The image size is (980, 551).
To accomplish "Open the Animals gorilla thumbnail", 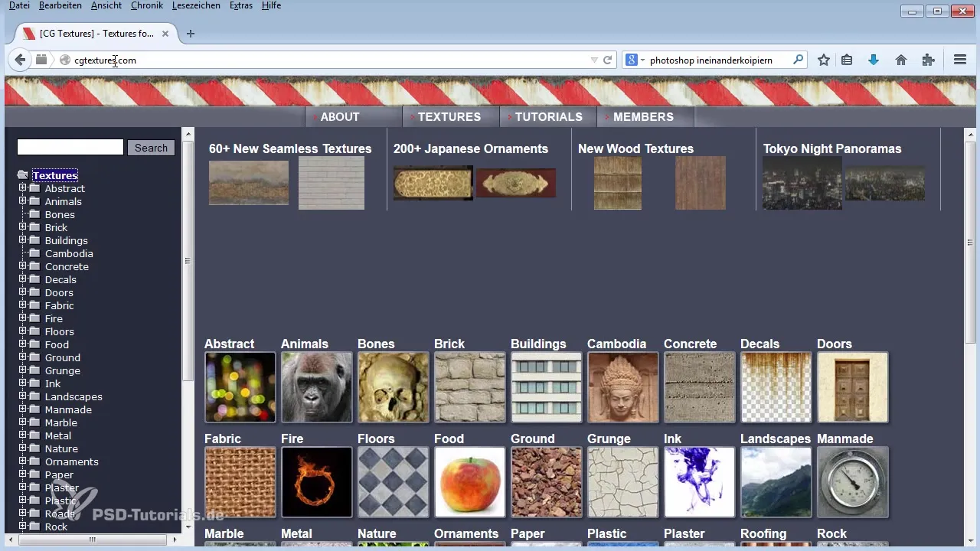I will coord(317,387).
